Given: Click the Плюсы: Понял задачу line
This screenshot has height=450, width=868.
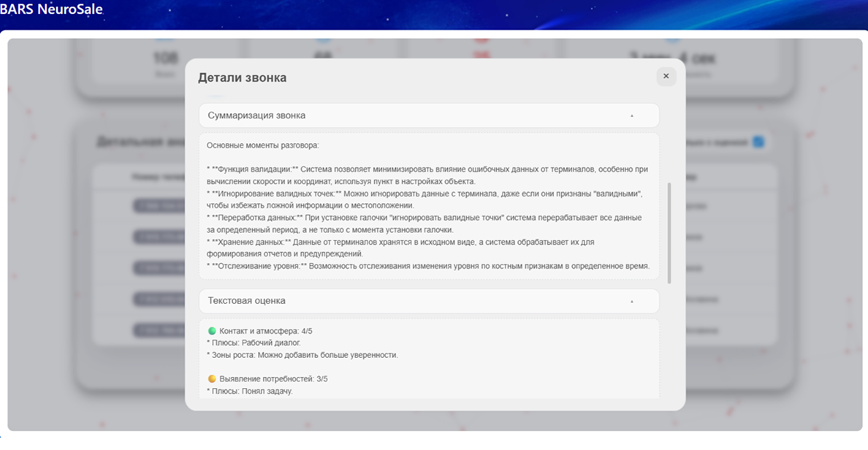Looking at the screenshot, I should coord(250,392).
